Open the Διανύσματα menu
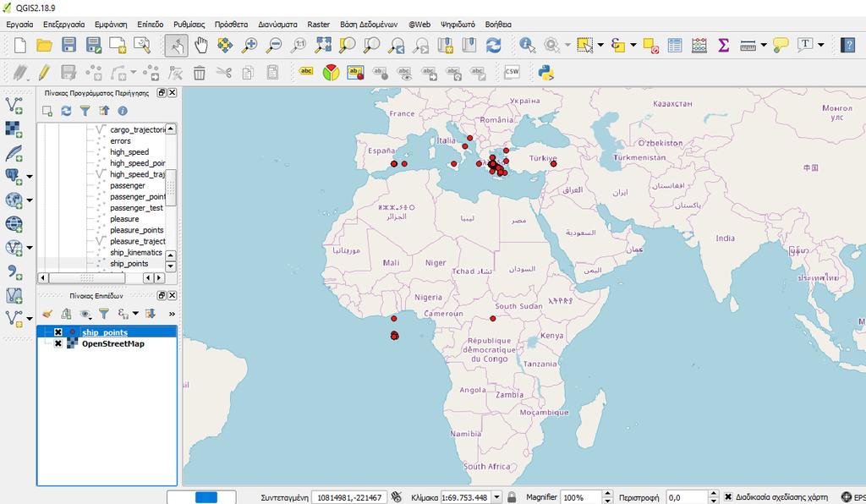This screenshot has height=504, width=866. click(277, 25)
